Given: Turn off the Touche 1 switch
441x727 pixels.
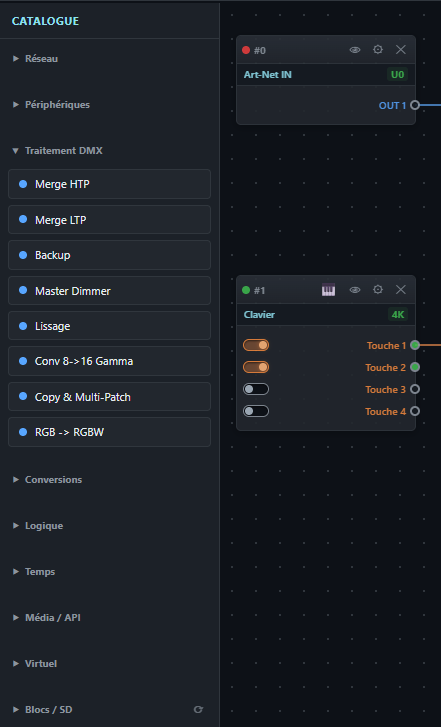Looking at the screenshot, I should click(256, 345).
